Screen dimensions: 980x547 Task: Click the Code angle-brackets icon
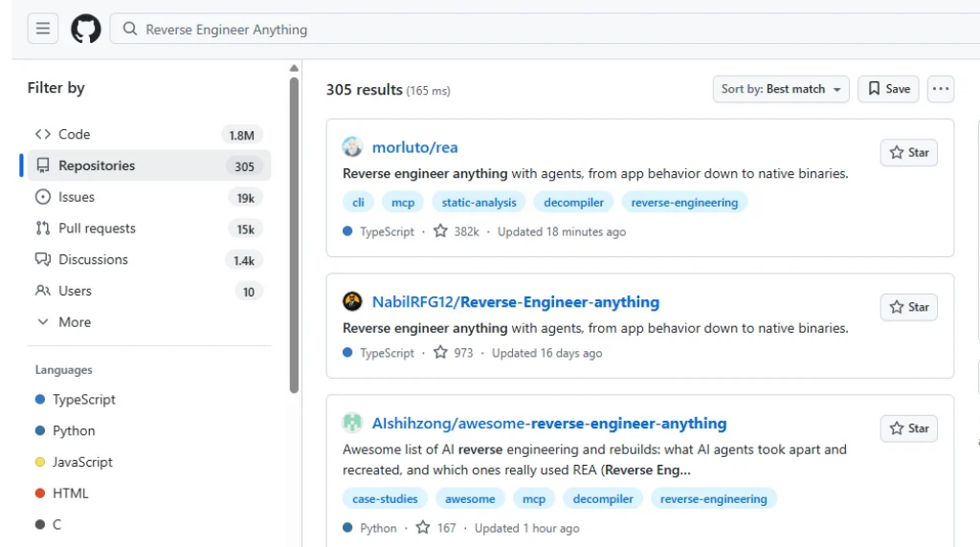(42, 134)
